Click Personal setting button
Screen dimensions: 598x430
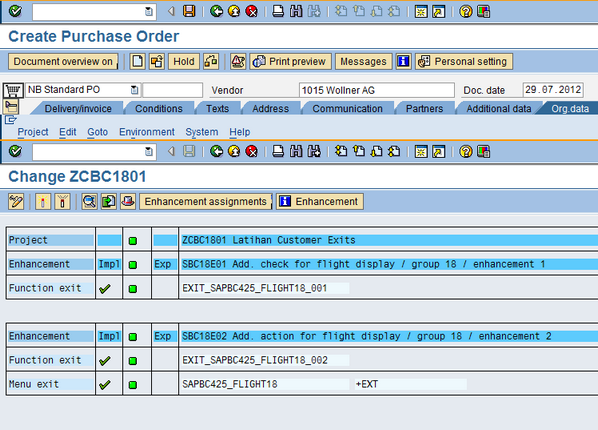pos(464,61)
